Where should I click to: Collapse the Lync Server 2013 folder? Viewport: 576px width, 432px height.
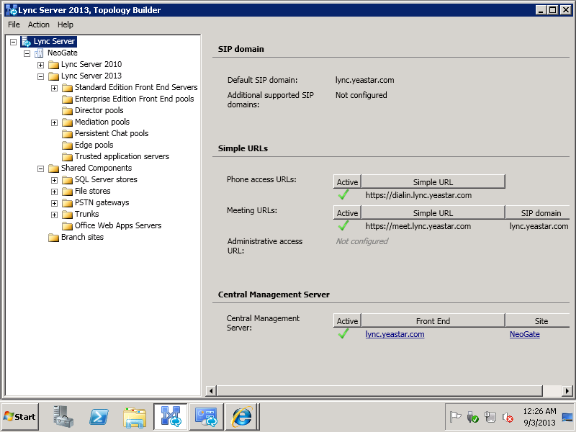coord(40,76)
